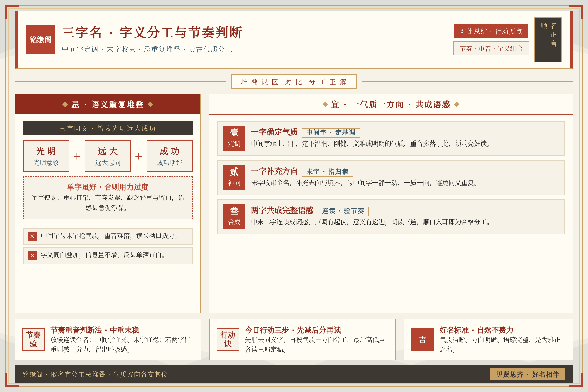Click the main title 三字名·字义分工与节奏判断
The image size is (588, 392).
coord(152,33)
